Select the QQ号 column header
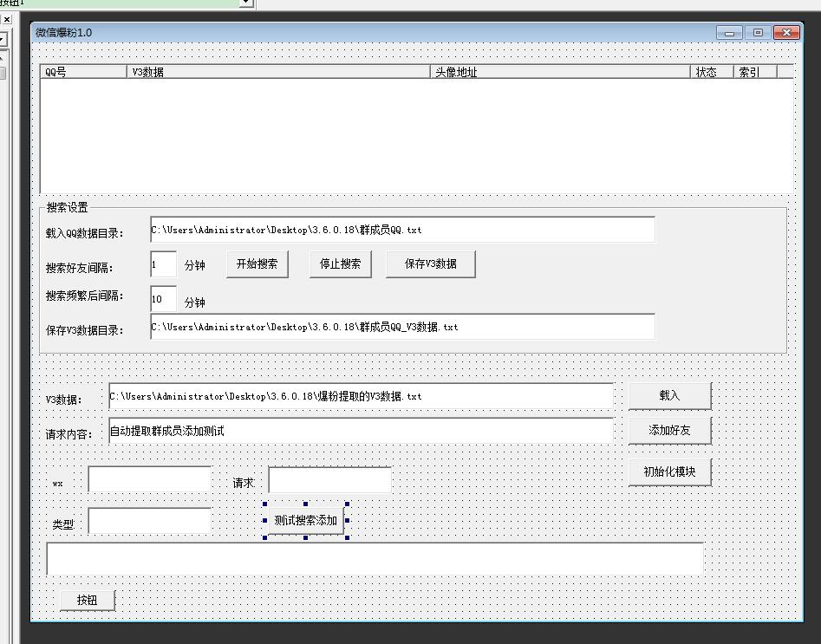 click(83, 72)
